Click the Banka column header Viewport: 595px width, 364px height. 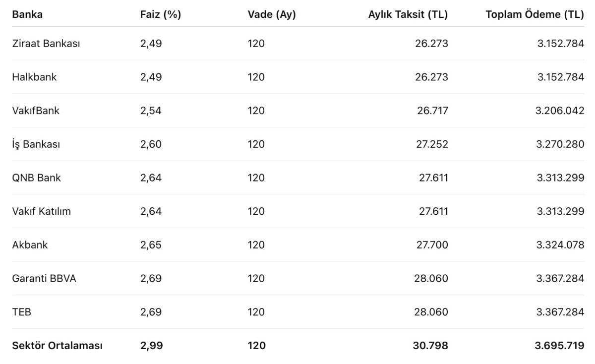[27, 14]
